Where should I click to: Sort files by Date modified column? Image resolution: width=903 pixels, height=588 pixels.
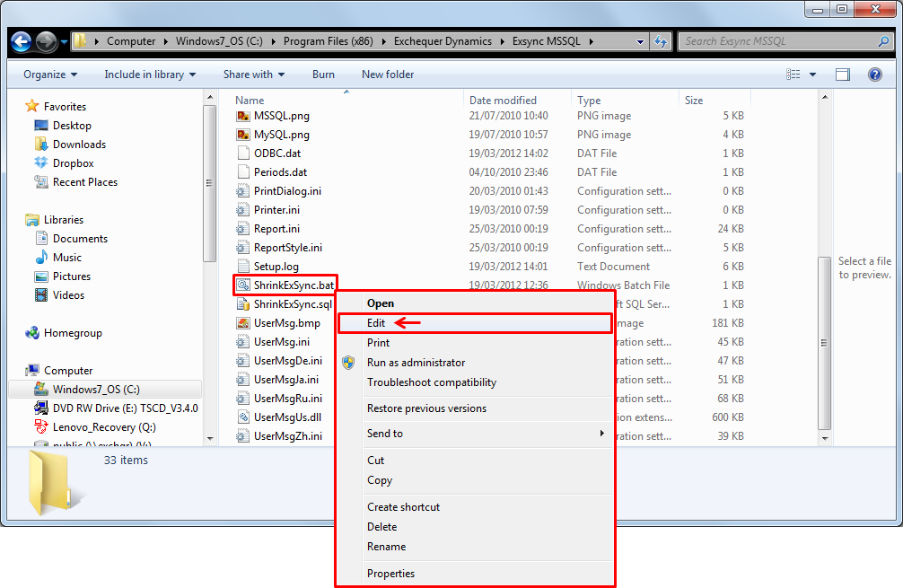[x=503, y=101]
